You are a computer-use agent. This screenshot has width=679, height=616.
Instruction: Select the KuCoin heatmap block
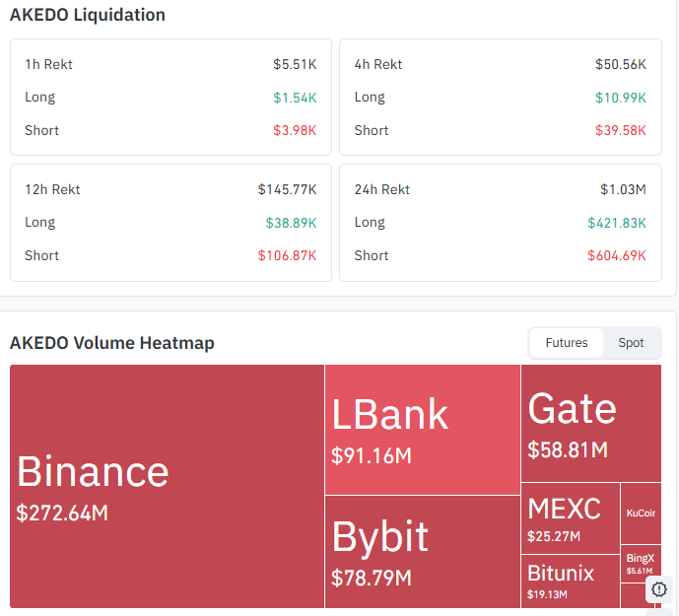[x=641, y=513]
